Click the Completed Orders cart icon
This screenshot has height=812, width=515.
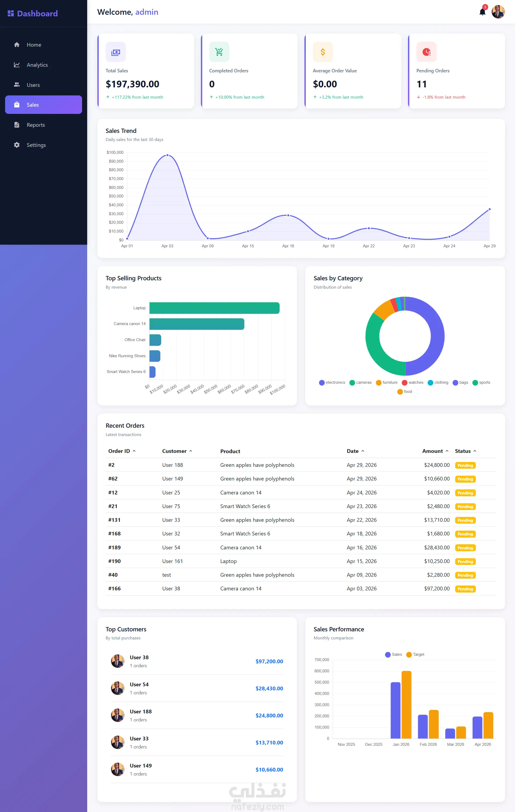tap(219, 52)
